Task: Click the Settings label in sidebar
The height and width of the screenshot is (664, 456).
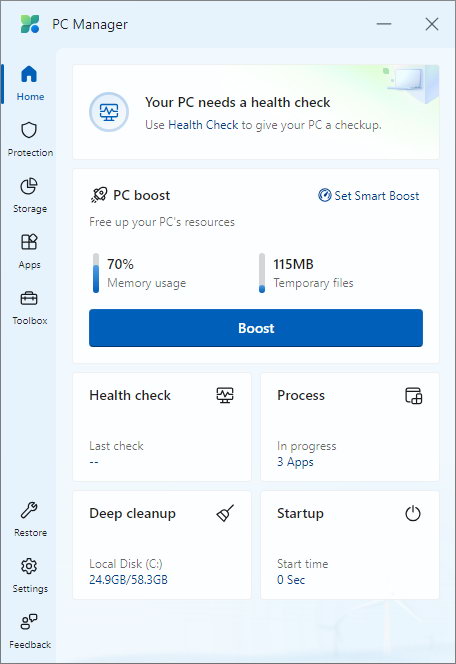Action: tap(30, 589)
